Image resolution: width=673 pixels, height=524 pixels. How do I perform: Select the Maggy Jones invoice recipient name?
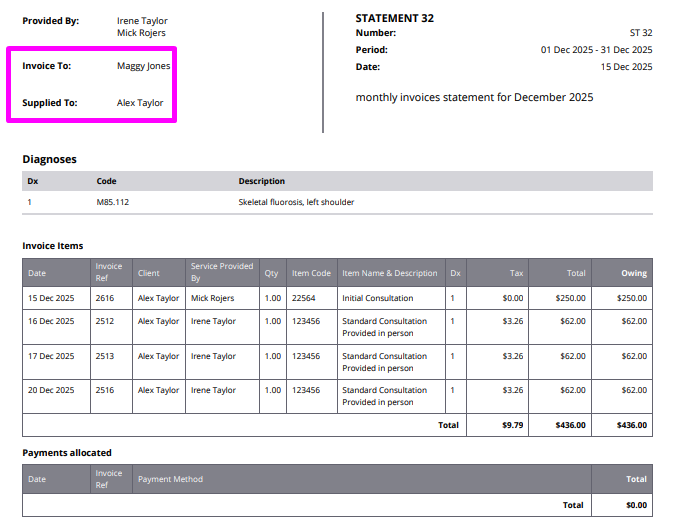(x=143, y=66)
